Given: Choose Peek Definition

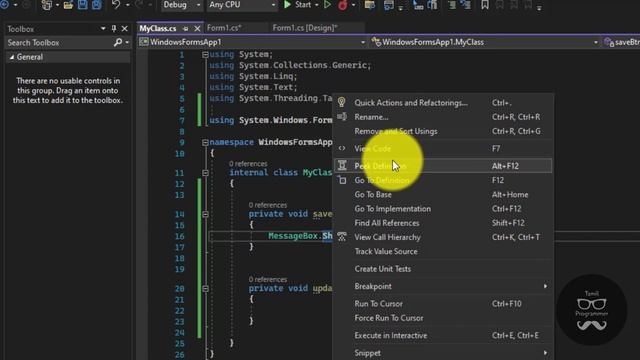Looking at the screenshot, I should (443, 166).
